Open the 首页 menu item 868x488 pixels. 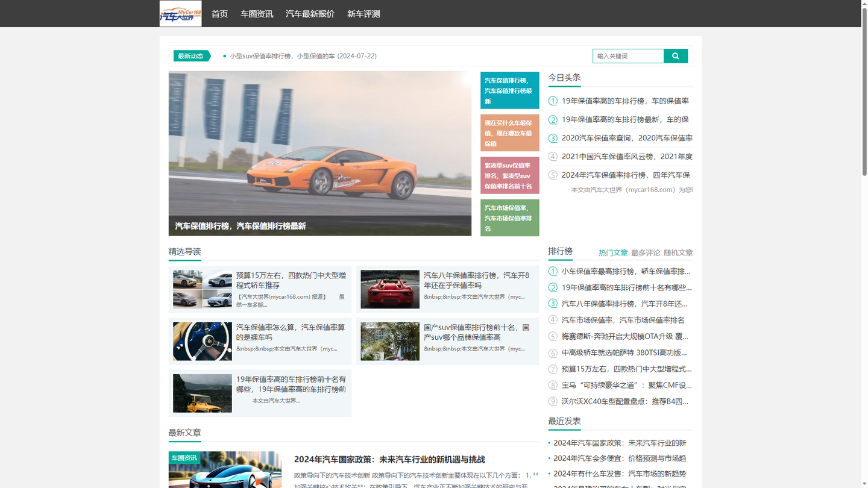coord(219,14)
